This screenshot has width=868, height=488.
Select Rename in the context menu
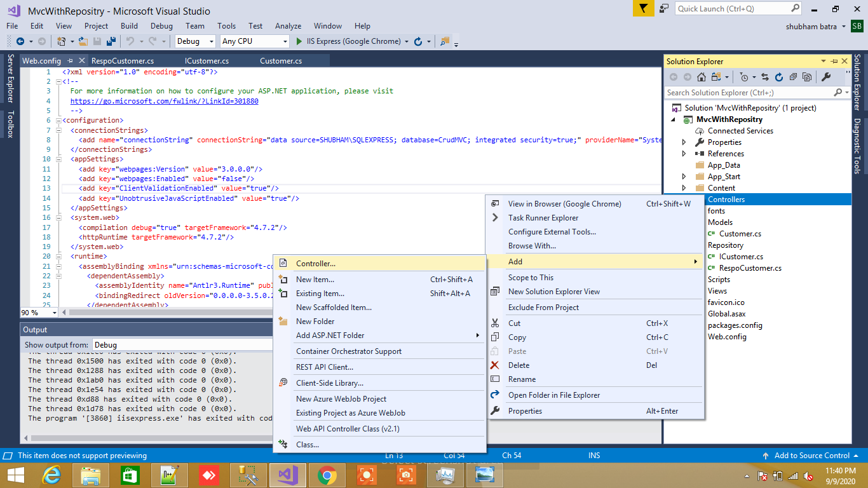pyautogui.click(x=595, y=379)
